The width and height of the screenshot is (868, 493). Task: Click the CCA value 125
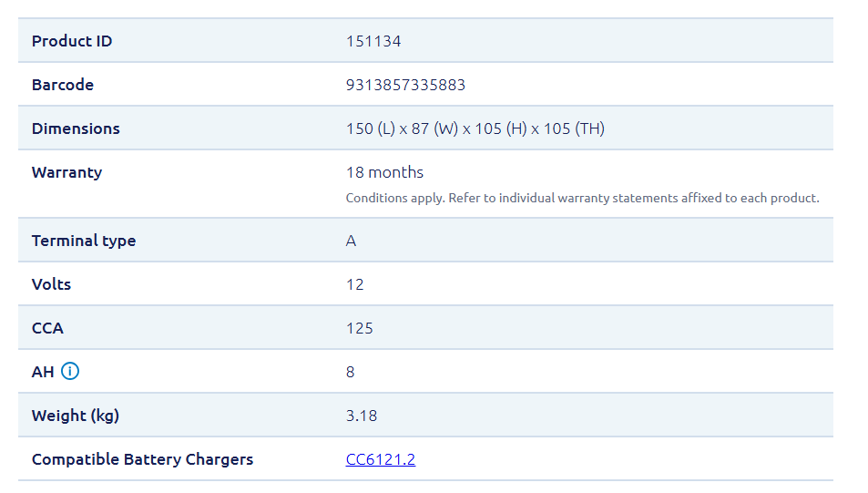tap(359, 328)
